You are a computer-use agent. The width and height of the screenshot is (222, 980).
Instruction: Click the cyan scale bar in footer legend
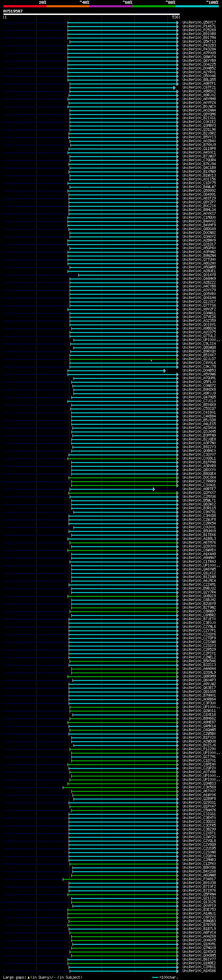(155, 977)
